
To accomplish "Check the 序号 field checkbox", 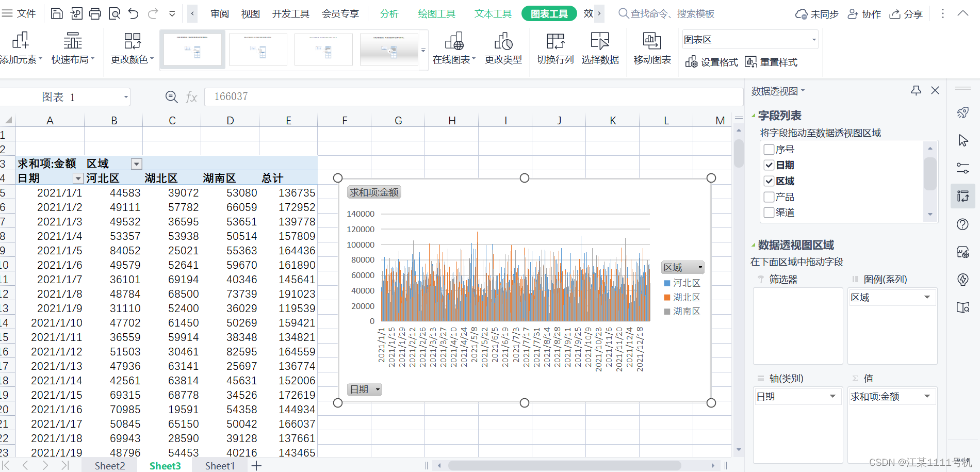I will (769, 150).
